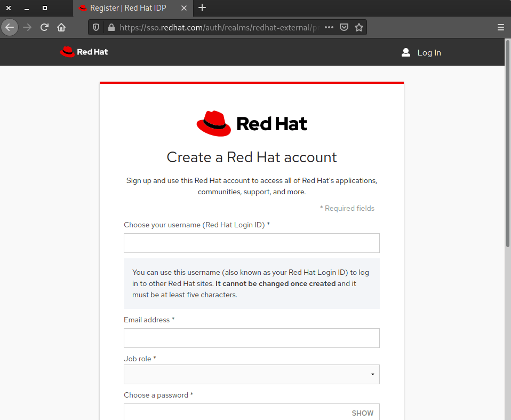Click the padlock site security icon

click(110, 27)
